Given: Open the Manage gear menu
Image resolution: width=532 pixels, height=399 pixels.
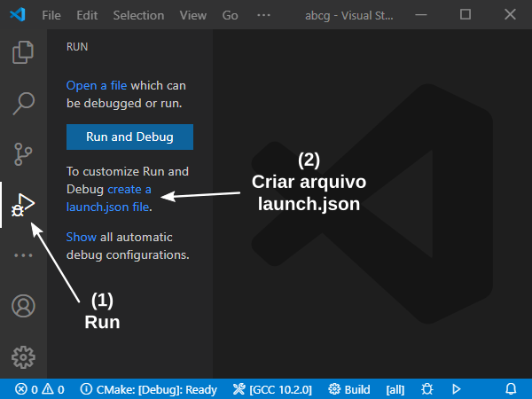Looking at the screenshot, I should (23, 357).
